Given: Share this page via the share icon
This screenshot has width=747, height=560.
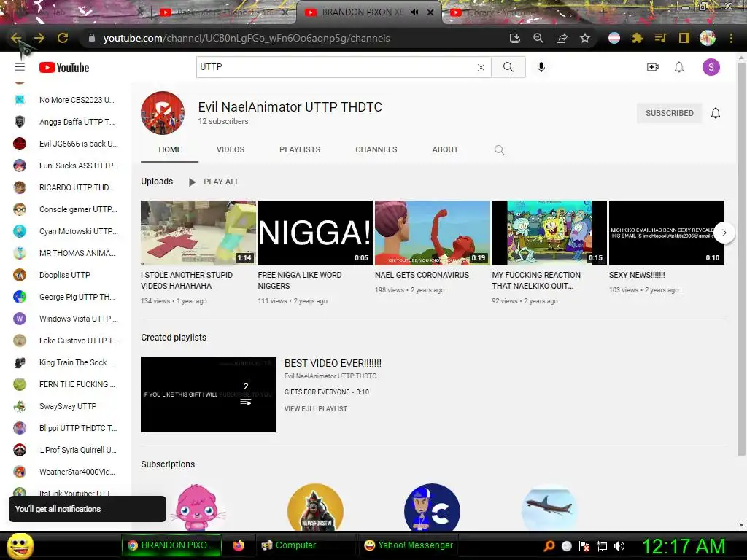Looking at the screenshot, I should click(x=561, y=38).
